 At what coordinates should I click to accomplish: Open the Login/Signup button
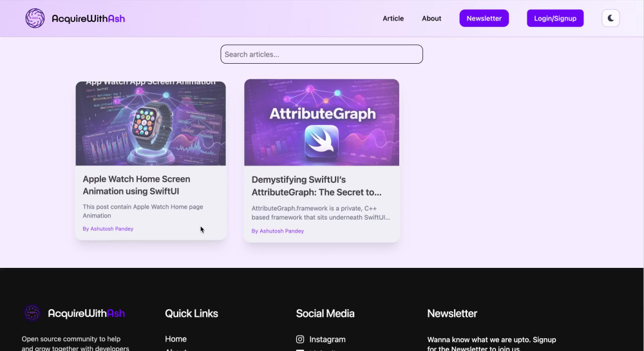[555, 19]
